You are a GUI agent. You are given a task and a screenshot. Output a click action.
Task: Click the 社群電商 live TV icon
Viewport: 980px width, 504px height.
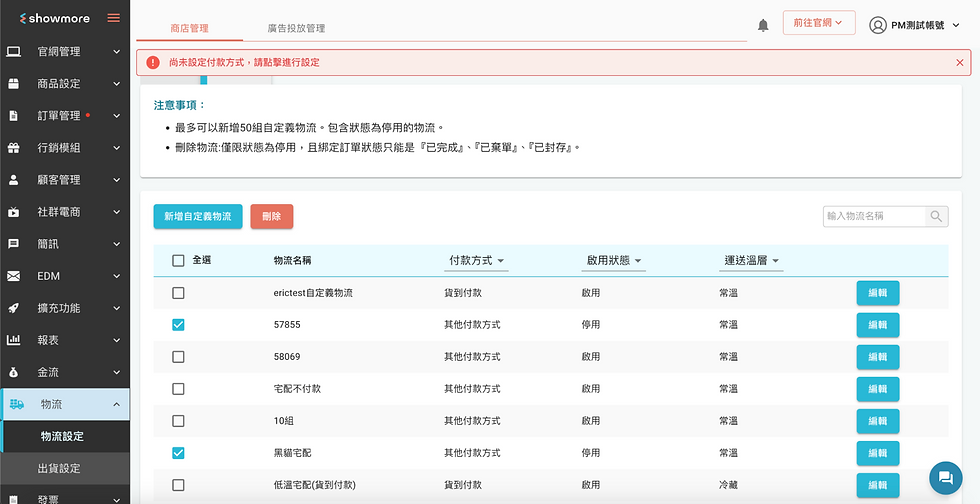click(14, 212)
